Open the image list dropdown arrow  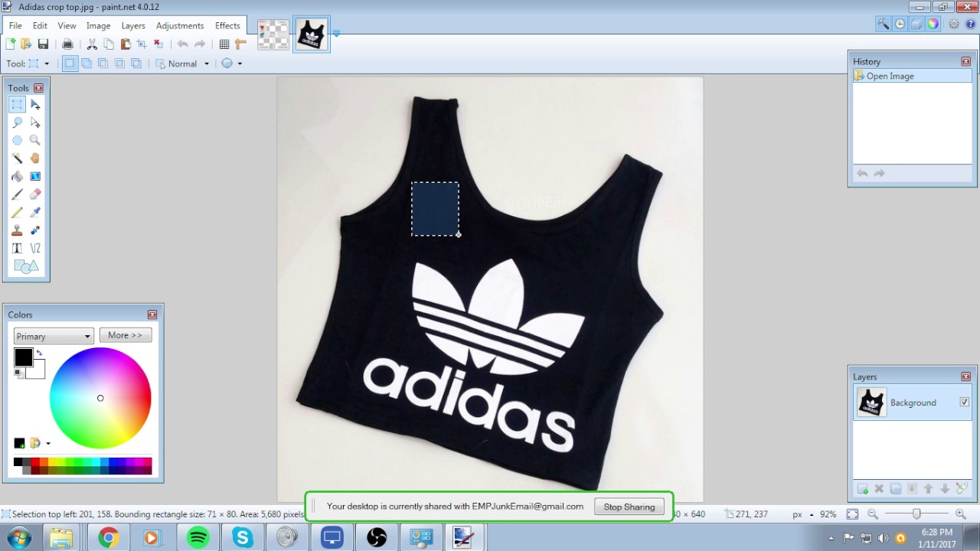point(335,33)
